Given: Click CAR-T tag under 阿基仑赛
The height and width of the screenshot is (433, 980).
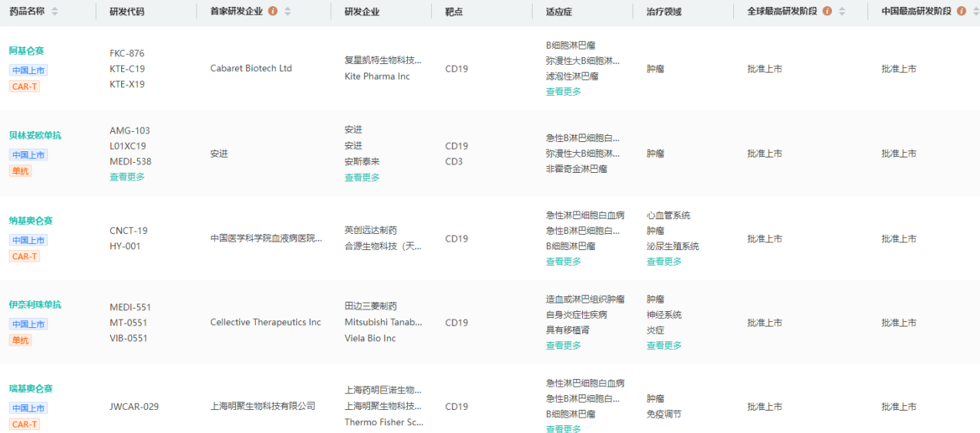Looking at the screenshot, I should pyautogui.click(x=25, y=86).
